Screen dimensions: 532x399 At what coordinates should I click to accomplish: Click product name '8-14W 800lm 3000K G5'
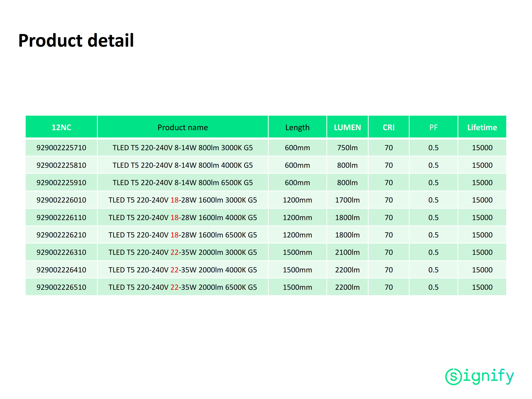(183, 147)
